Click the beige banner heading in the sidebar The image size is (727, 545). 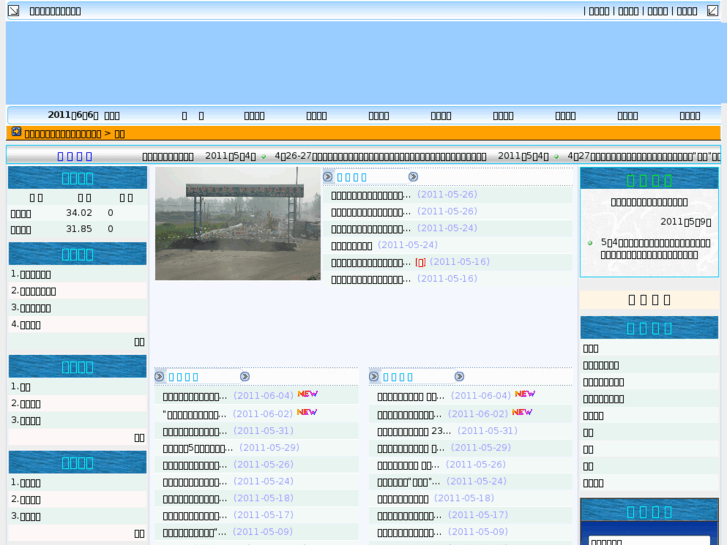click(x=649, y=300)
